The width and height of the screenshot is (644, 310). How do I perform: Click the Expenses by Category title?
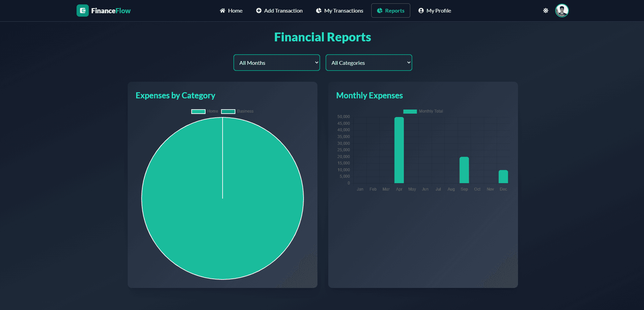point(175,96)
